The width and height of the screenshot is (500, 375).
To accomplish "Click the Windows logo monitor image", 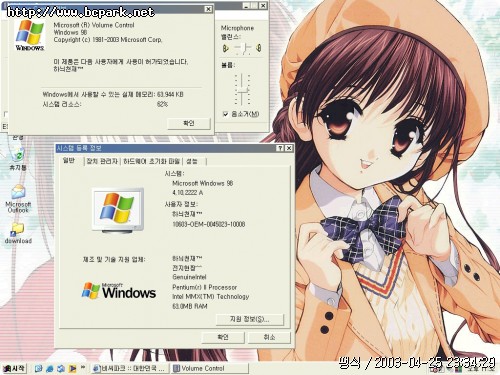I will click(118, 210).
